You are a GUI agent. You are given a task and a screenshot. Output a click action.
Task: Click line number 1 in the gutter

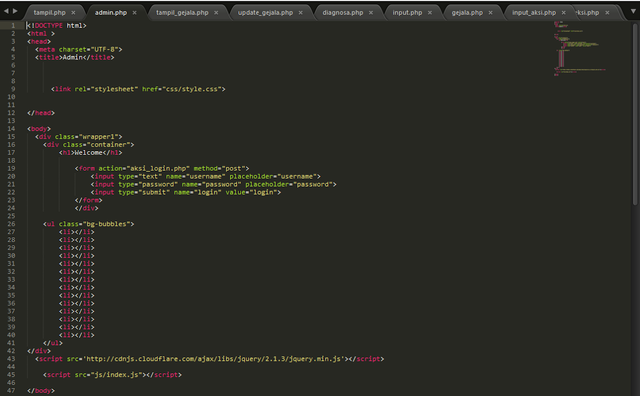(x=13, y=25)
